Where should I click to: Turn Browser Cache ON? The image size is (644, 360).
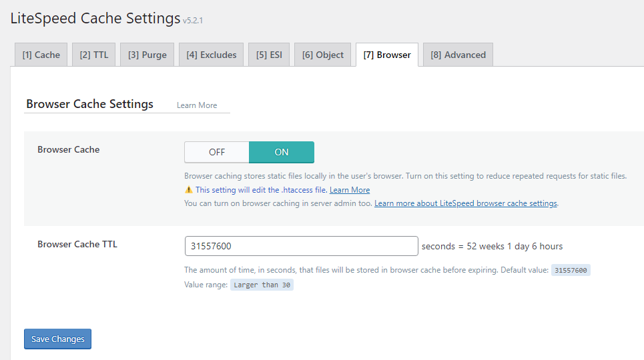282,152
